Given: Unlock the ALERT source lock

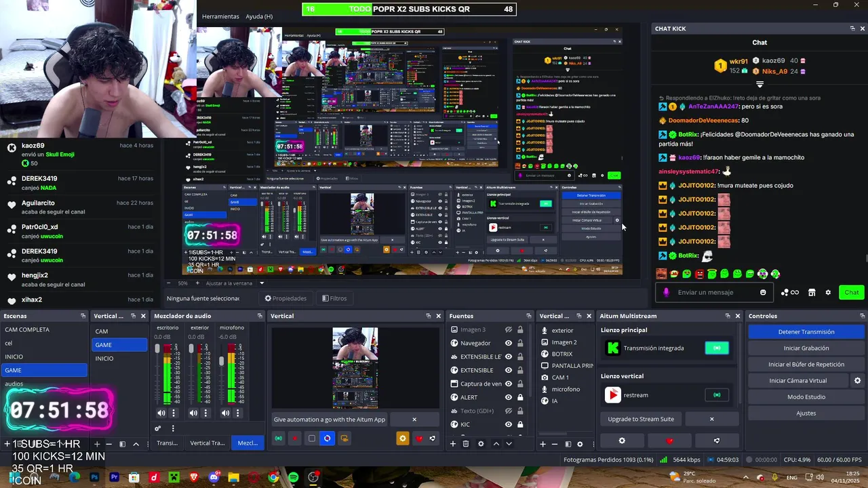Looking at the screenshot, I should [x=520, y=397].
